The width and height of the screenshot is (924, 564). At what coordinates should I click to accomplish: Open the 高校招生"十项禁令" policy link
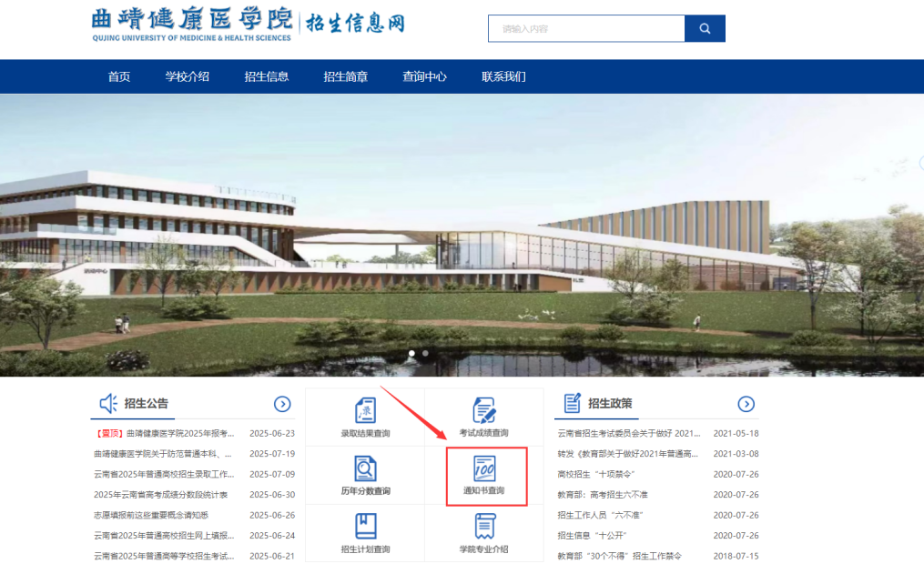coord(595,474)
